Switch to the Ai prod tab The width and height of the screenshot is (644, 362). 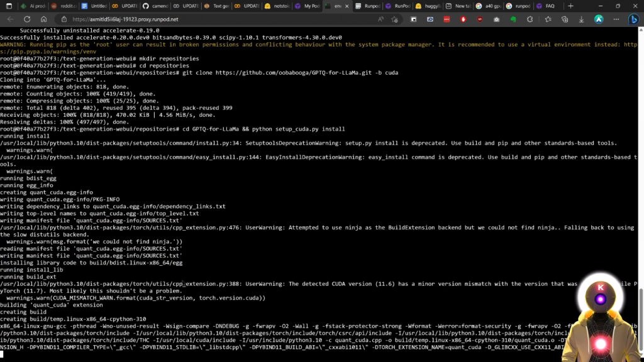(x=33, y=6)
